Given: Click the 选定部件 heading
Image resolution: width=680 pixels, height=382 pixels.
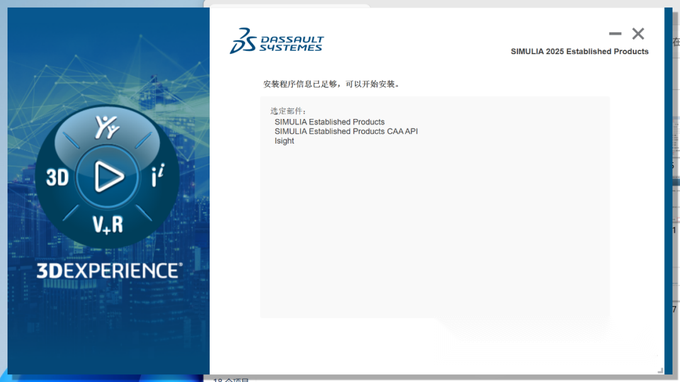Looking at the screenshot, I should [x=288, y=111].
